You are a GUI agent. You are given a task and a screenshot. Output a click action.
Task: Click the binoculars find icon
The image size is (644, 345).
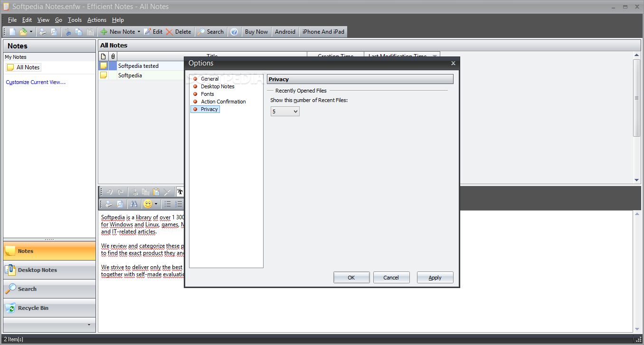(134, 204)
